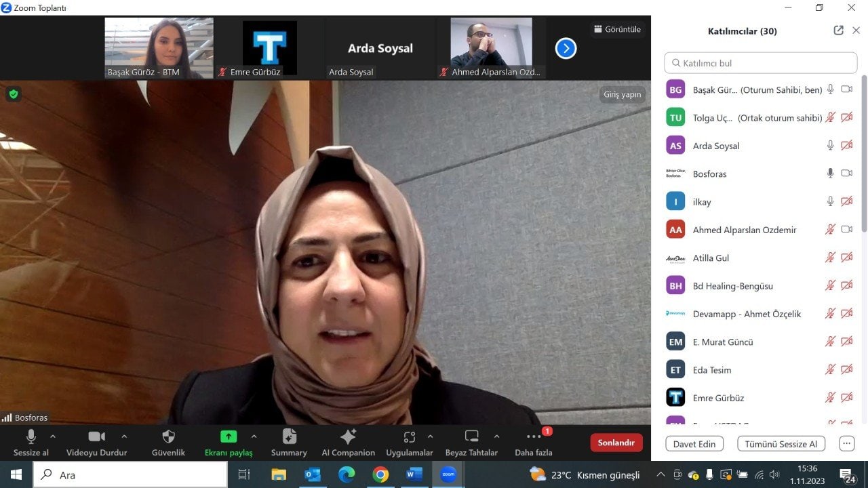Launch AI Companion sparkle icon
The height and width of the screenshot is (488, 868).
pos(348,437)
